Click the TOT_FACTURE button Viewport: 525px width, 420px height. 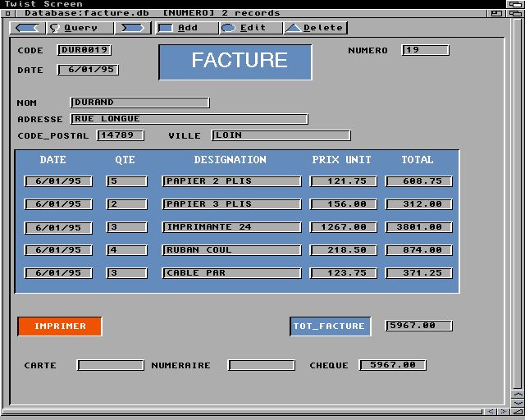pyautogui.click(x=330, y=326)
